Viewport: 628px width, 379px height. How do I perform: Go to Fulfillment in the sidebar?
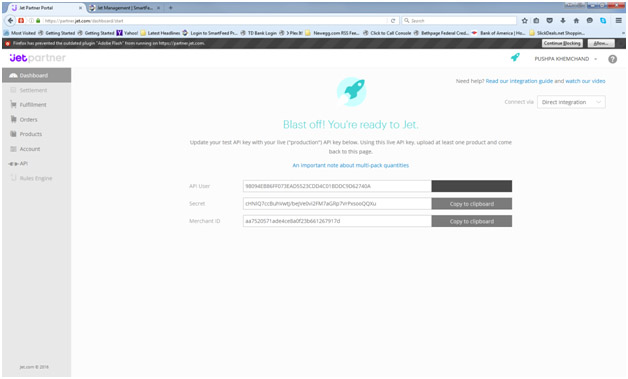point(33,105)
